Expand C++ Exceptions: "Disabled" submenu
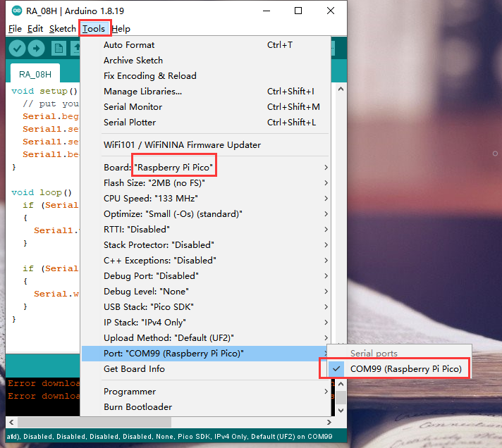This screenshot has width=502, height=448. click(206, 261)
